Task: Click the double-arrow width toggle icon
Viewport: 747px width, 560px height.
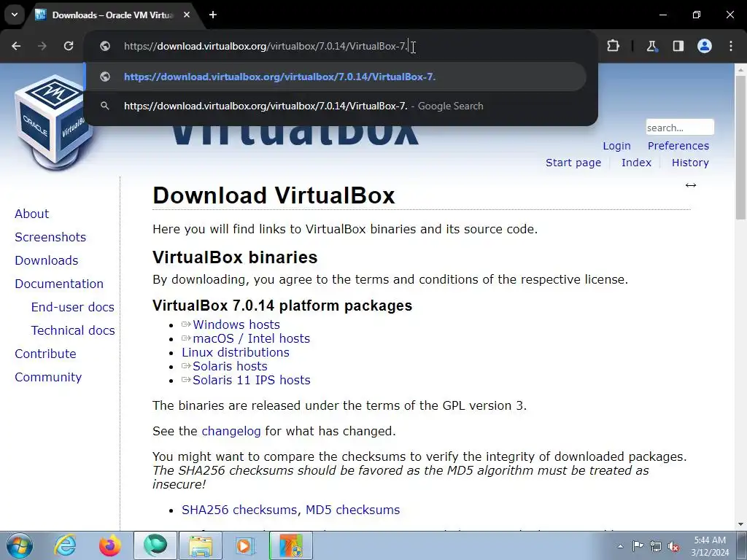Action: 690,185
